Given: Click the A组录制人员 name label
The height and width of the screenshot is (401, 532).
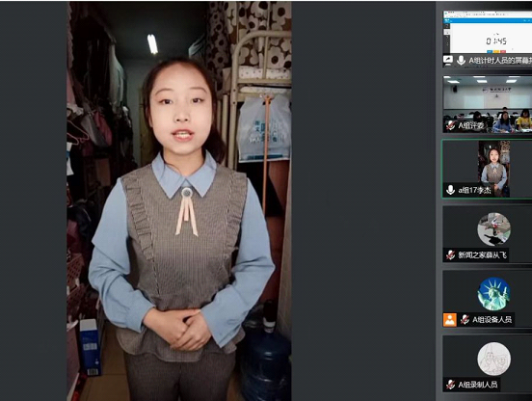Looking at the screenshot, I should coord(478,385).
